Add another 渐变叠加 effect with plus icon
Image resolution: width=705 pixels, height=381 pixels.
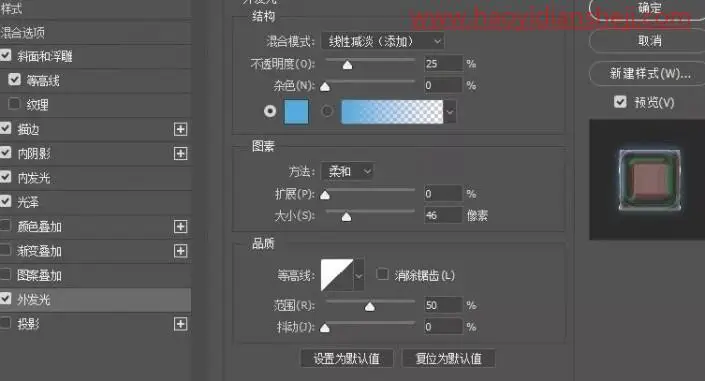coord(180,251)
